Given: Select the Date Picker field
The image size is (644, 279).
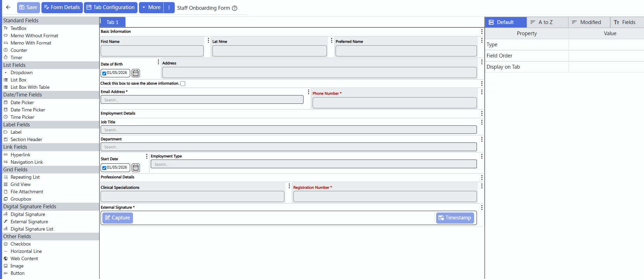Looking at the screenshot, I should click(x=22, y=102).
